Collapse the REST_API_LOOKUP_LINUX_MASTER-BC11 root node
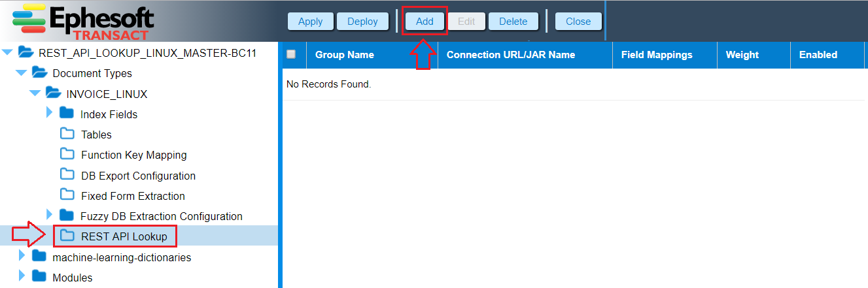The image size is (868, 288). (x=7, y=52)
